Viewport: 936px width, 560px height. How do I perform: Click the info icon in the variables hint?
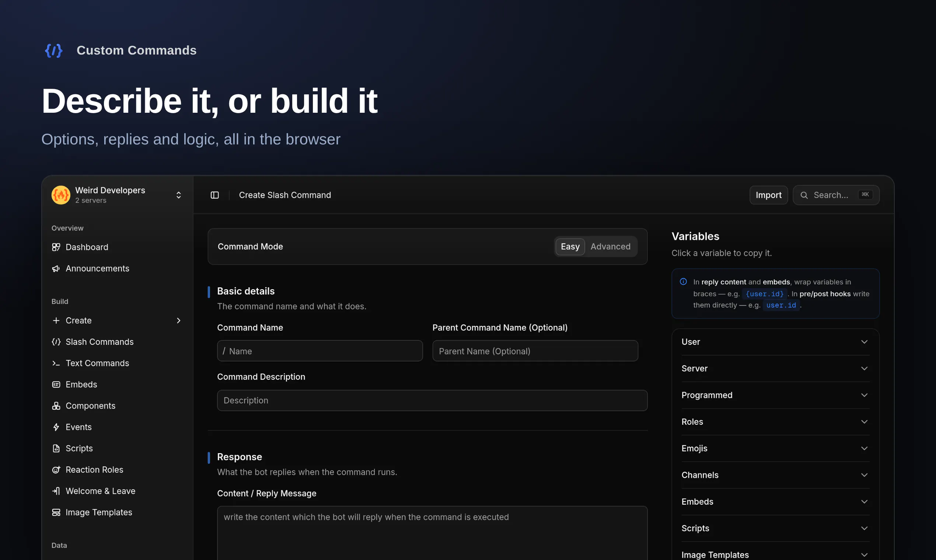(x=683, y=281)
